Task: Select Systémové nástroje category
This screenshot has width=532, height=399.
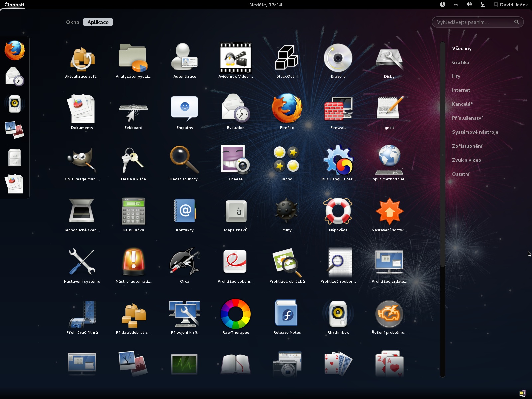Action: click(475, 132)
